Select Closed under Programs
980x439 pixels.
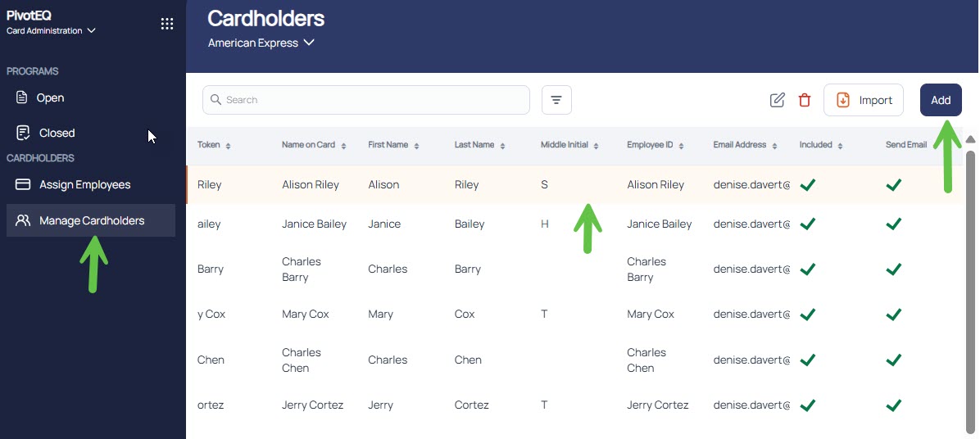tap(57, 133)
